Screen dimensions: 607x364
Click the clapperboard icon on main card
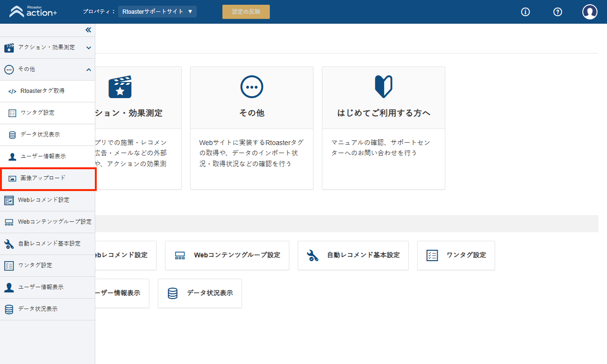tap(120, 87)
